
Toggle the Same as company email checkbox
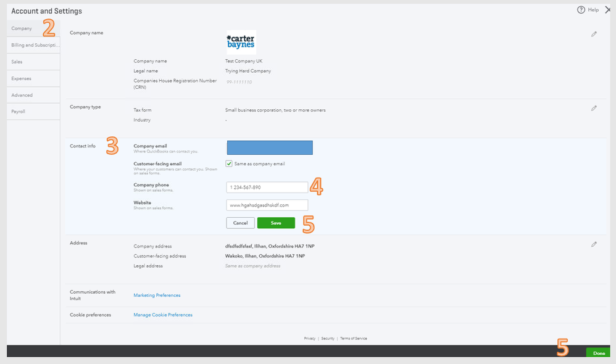[x=228, y=163]
